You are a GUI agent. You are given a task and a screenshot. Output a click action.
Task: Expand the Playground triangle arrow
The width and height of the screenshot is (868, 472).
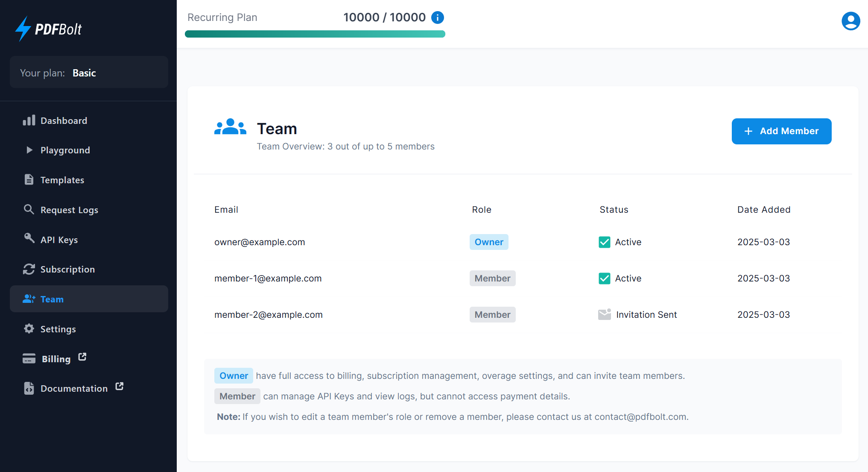click(29, 150)
